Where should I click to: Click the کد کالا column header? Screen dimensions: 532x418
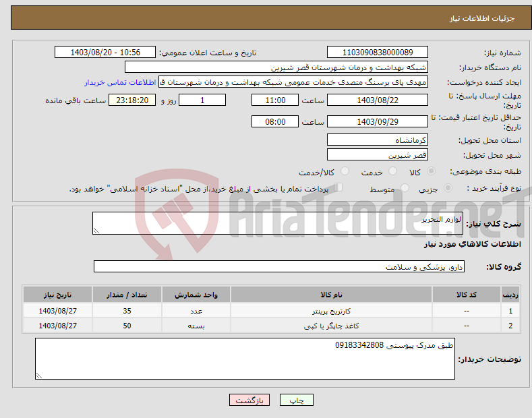(466, 295)
